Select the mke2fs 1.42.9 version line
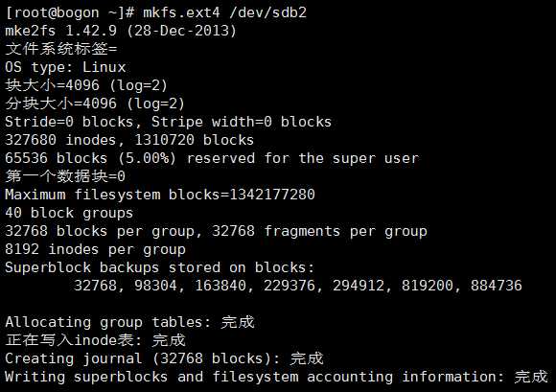 point(121,31)
